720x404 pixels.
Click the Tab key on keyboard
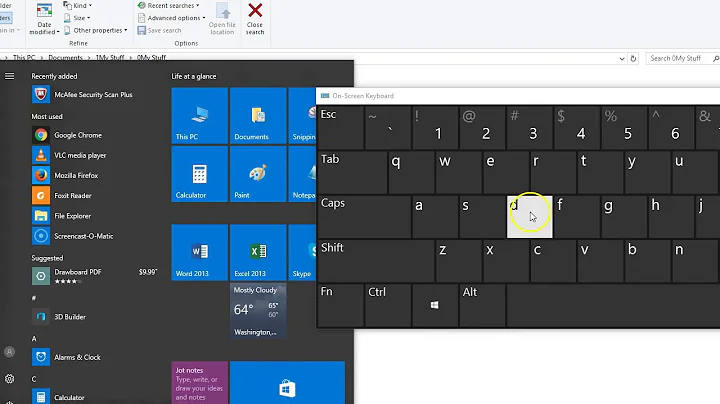point(352,172)
